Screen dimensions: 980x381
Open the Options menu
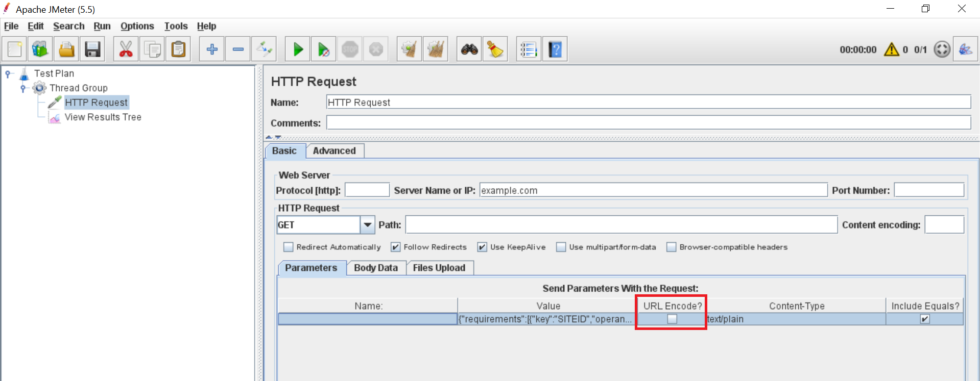point(137,26)
